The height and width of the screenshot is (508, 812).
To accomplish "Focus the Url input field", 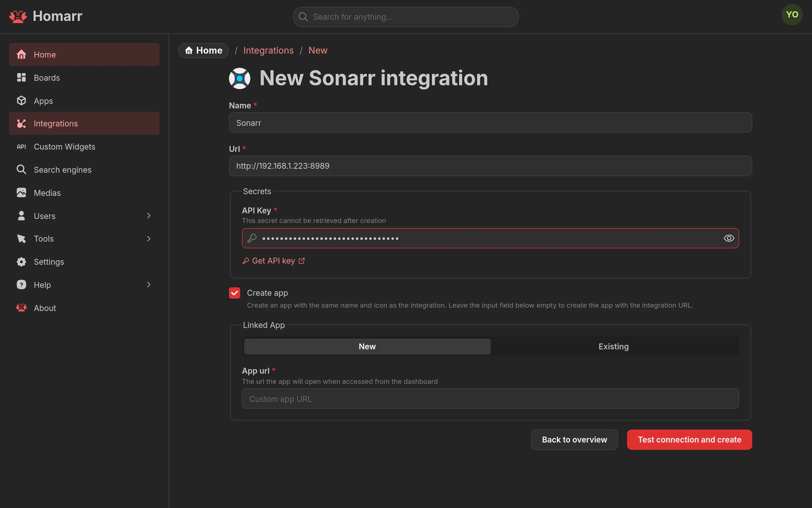I will click(491, 166).
